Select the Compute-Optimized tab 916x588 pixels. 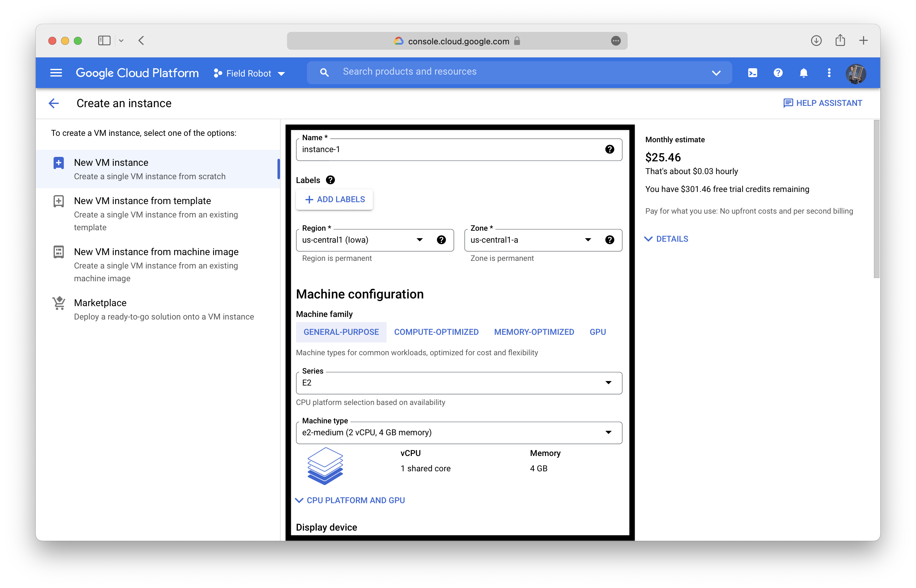436,332
